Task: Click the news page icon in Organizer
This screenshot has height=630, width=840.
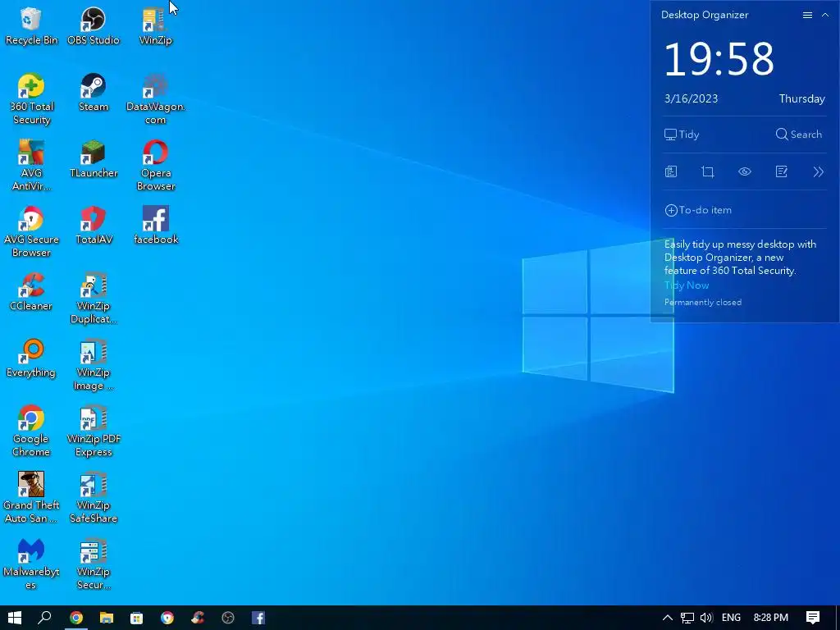Action: pyautogui.click(x=671, y=172)
